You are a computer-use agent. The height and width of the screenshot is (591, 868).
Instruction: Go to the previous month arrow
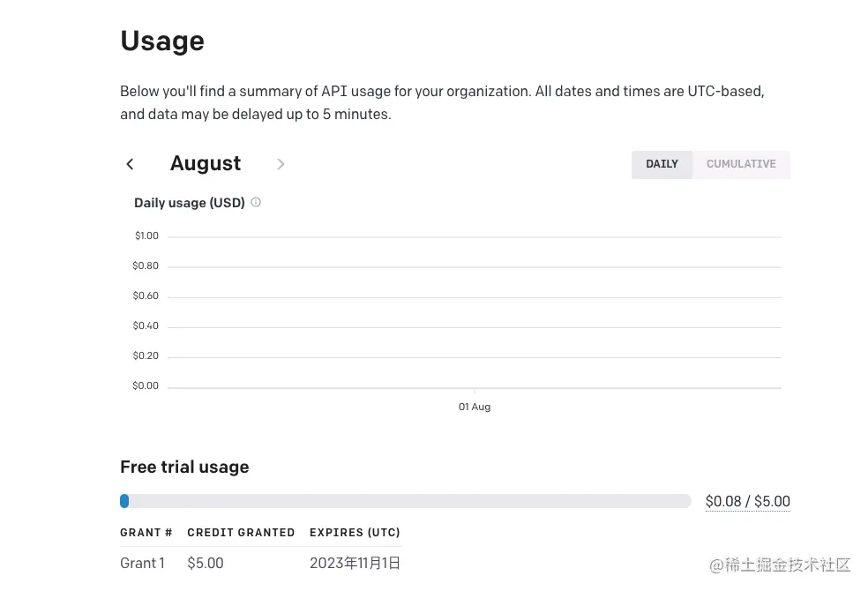click(130, 164)
